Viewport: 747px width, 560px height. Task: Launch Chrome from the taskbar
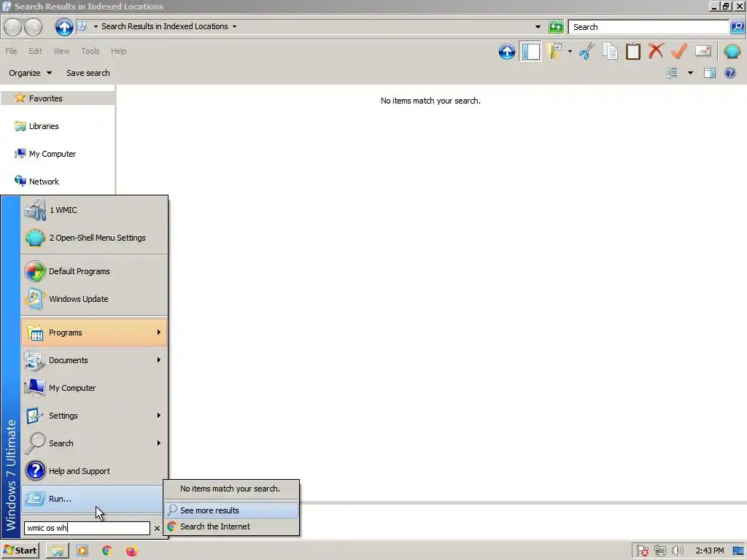coord(107,551)
